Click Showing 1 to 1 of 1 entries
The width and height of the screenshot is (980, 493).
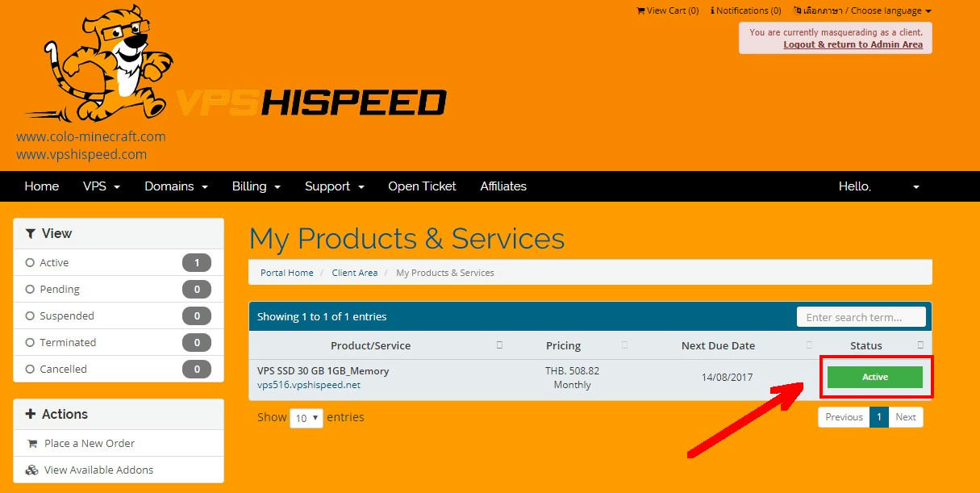tap(322, 316)
